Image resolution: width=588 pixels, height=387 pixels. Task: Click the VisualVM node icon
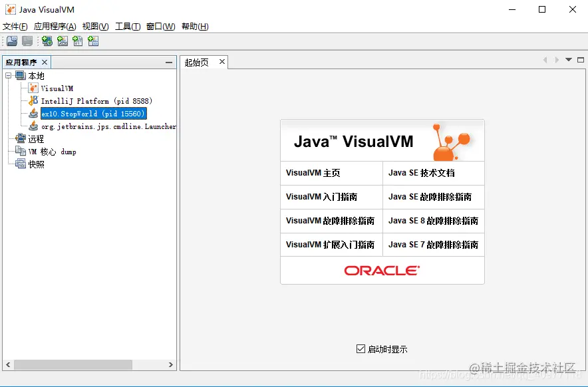(33, 88)
